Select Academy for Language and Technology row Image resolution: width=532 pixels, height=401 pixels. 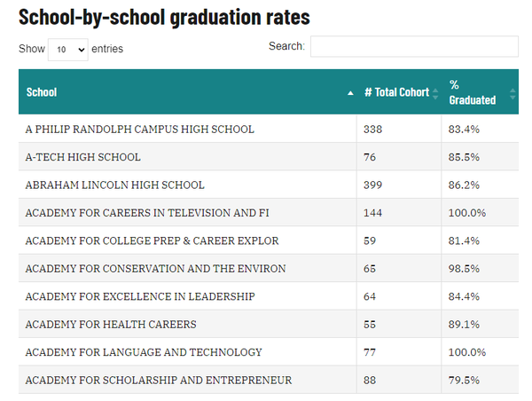(144, 352)
